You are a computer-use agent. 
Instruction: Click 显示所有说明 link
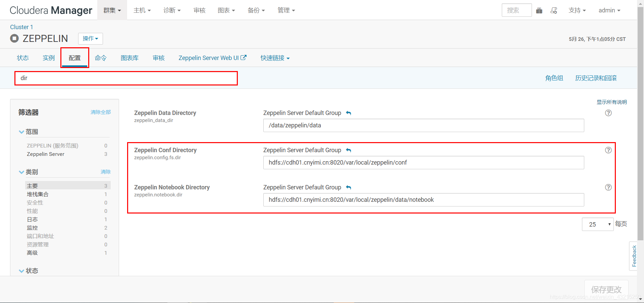point(612,102)
